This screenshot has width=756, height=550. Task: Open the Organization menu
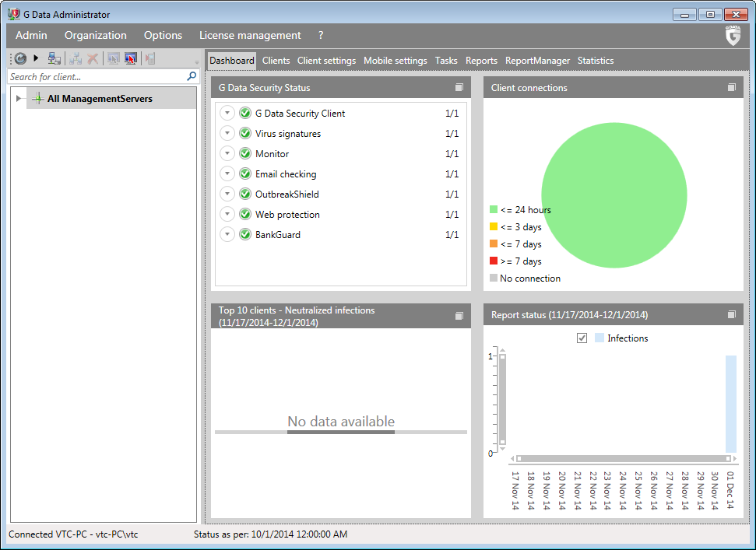pyautogui.click(x=96, y=35)
